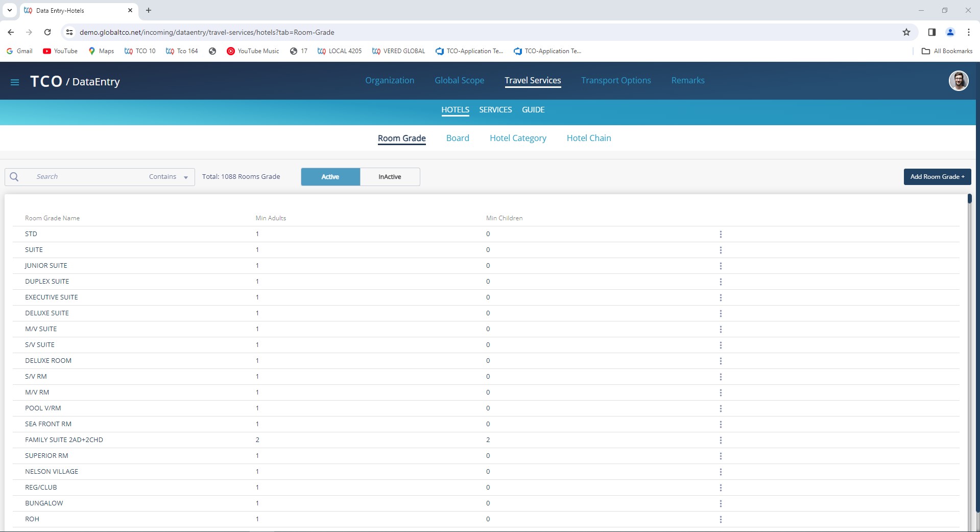Reload the browser page
This screenshot has height=532, width=980.
(47, 32)
